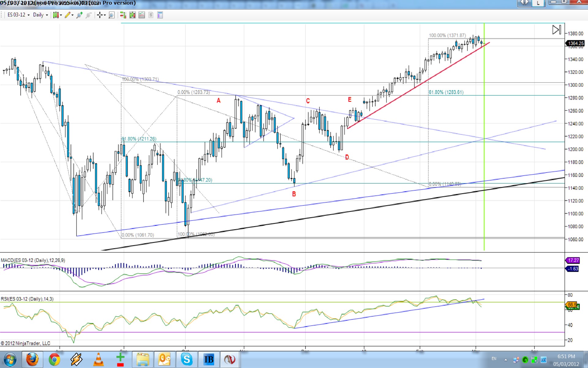The image size is (588, 368).
Task: Toggle the L link button in title bar
Action: 538,3
